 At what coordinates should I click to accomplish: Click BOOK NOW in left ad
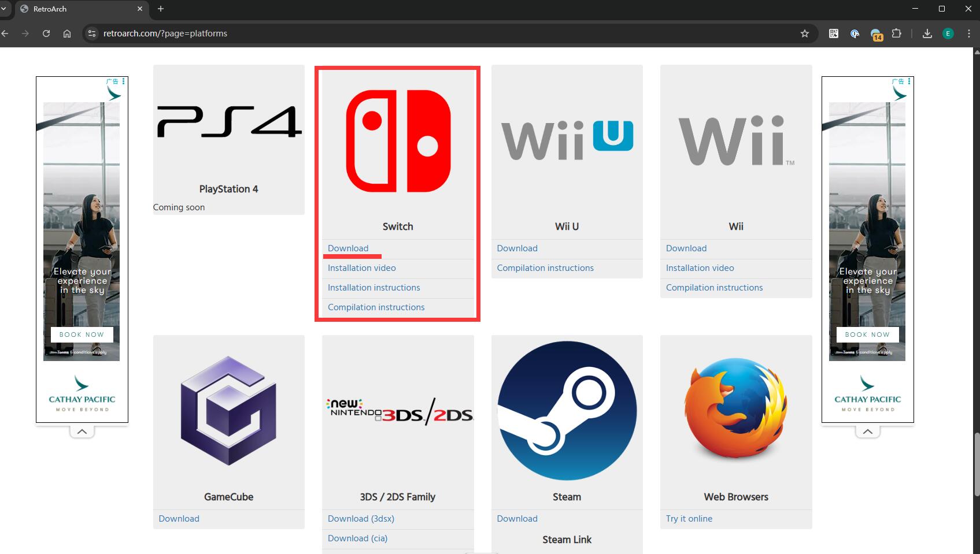(82, 334)
